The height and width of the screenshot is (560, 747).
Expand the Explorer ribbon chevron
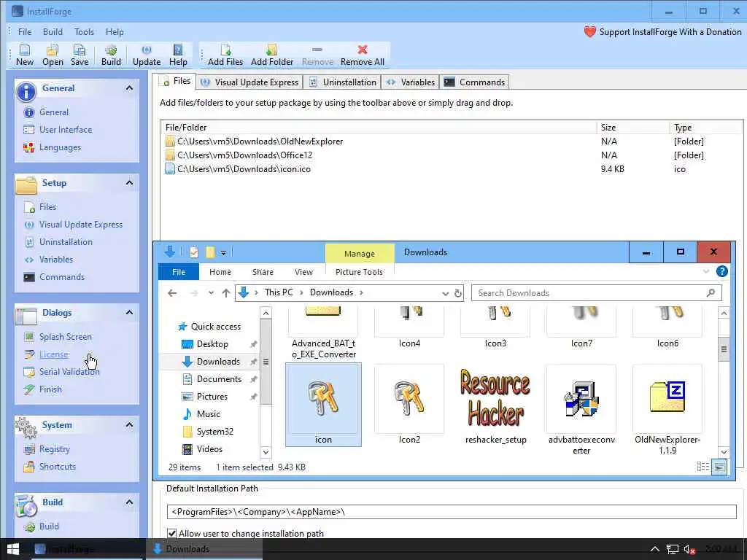click(x=706, y=271)
